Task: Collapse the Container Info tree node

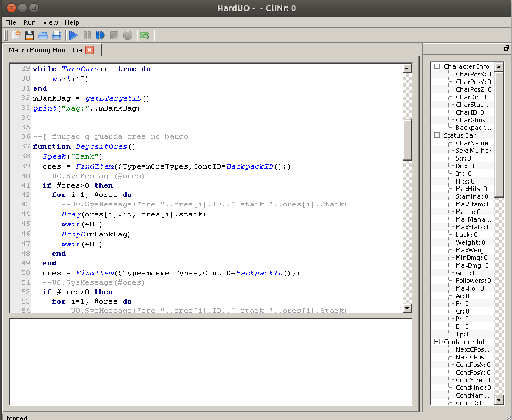Action: pos(437,342)
